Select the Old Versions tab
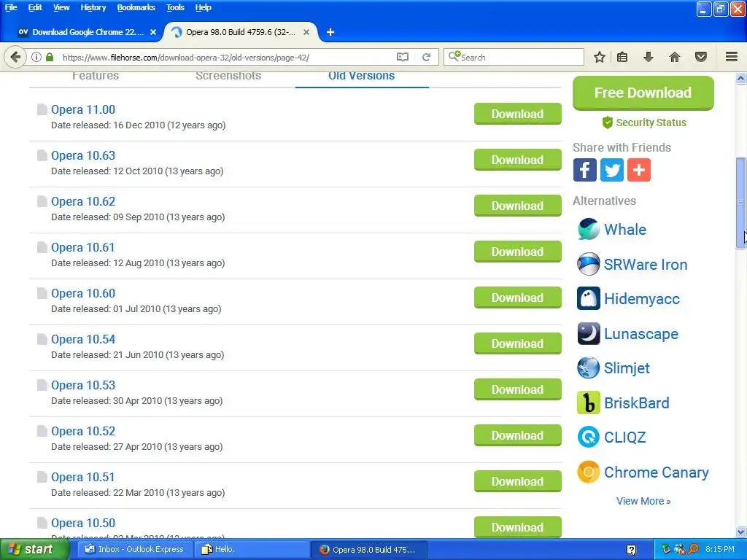This screenshot has width=747, height=560. pos(362,76)
